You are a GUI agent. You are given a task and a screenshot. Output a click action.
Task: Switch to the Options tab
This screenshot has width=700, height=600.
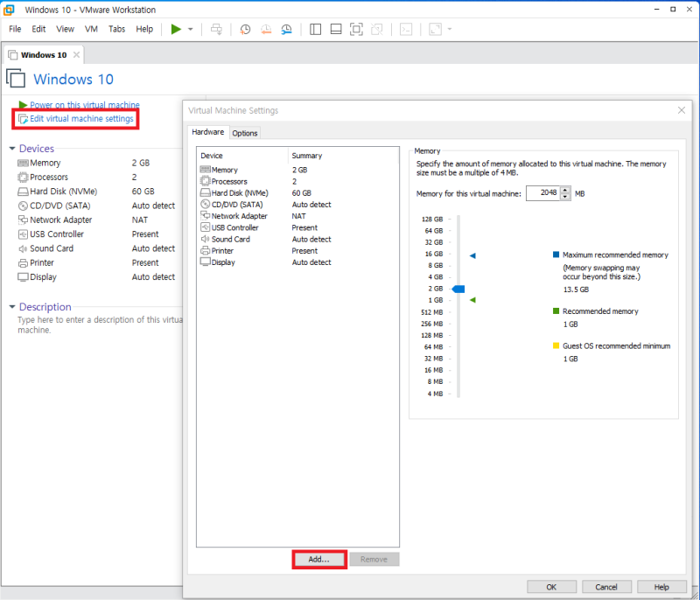click(x=245, y=132)
